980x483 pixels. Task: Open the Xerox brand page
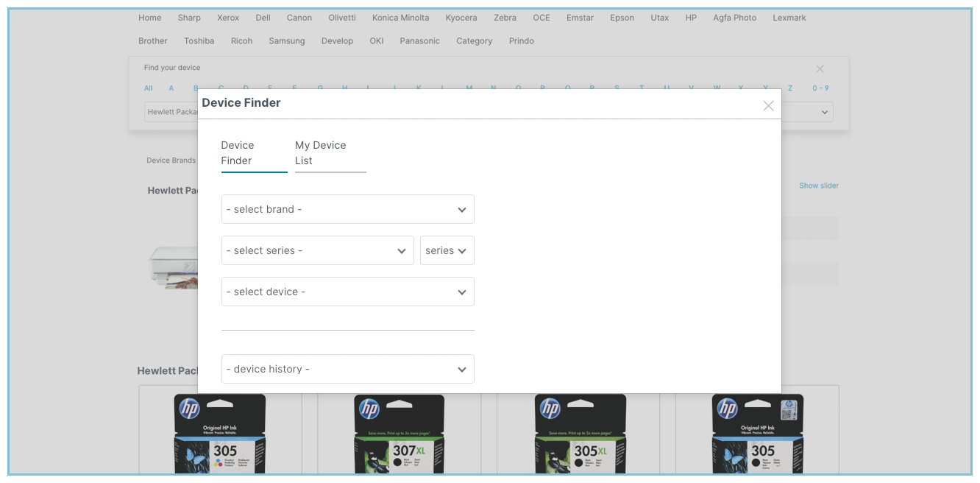click(x=228, y=18)
